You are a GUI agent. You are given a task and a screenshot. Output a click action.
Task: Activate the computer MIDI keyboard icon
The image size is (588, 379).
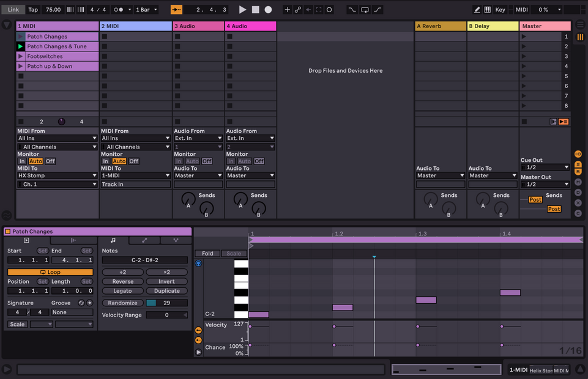pyautogui.click(x=488, y=9)
